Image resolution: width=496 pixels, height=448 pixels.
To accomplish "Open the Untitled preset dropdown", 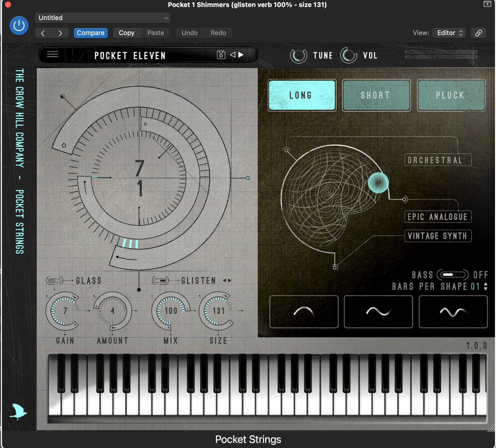I will click(103, 18).
